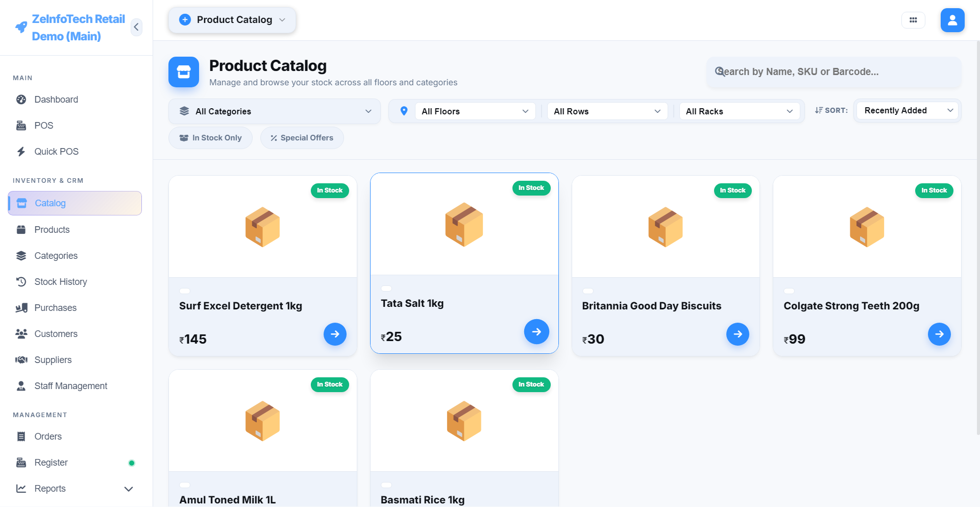Click the POS cash register icon

click(21, 126)
